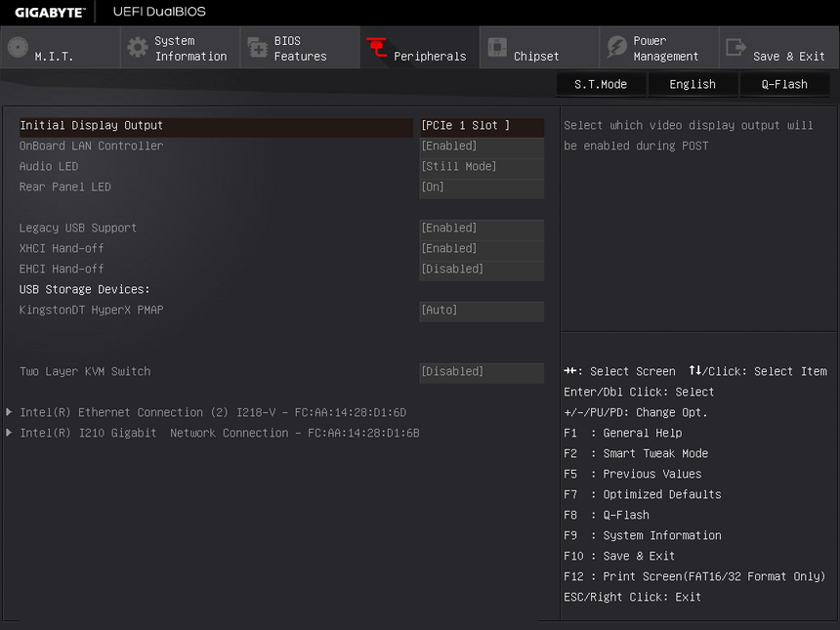The height and width of the screenshot is (630, 840).
Task: Click the BIOS Features chip icon
Action: 258,48
